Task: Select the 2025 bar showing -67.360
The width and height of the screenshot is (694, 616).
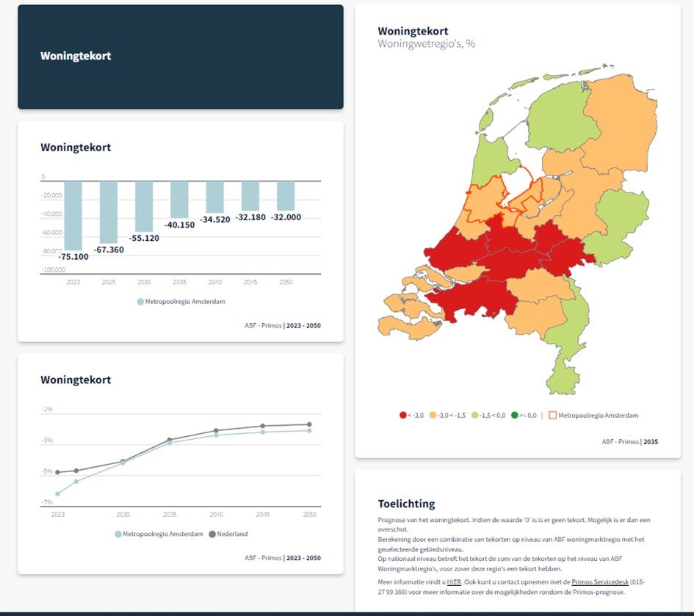Action: 109,211
